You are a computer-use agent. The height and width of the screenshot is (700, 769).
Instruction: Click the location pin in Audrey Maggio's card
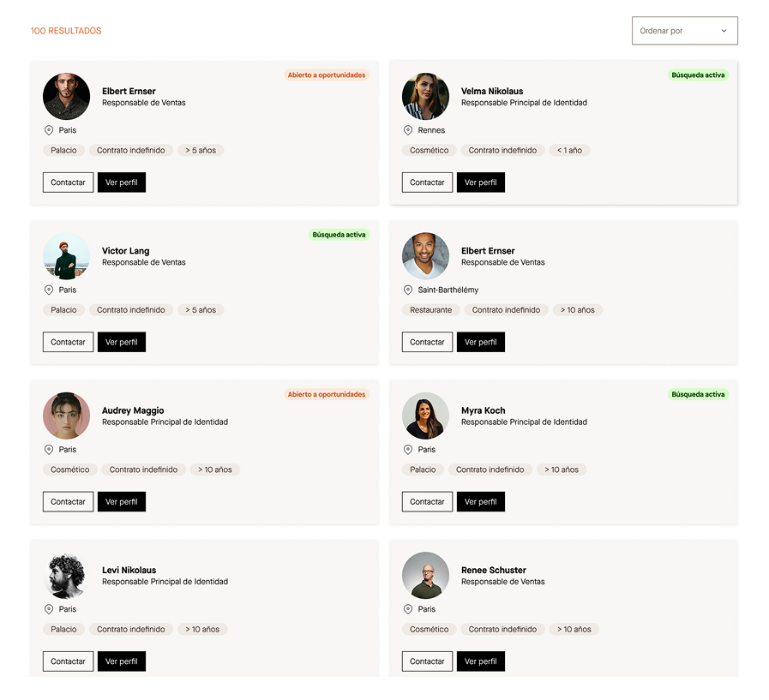[49, 450]
